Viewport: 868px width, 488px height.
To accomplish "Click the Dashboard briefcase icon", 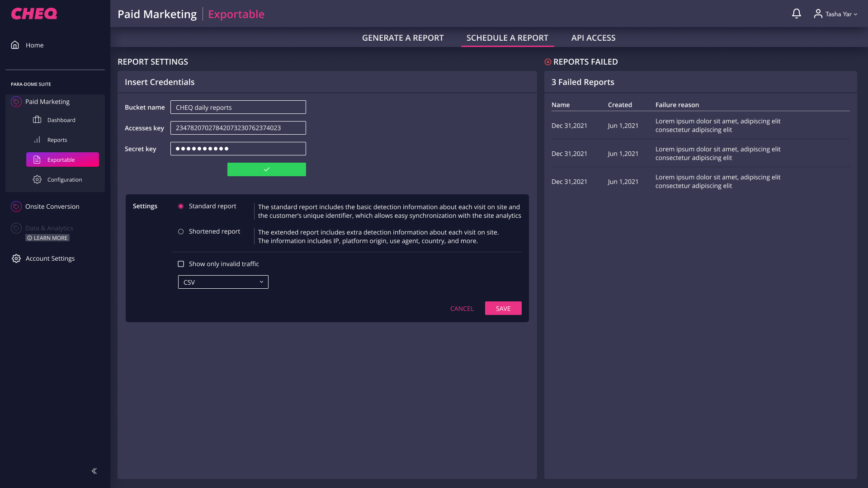I will pyautogui.click(x=37, y=120).
